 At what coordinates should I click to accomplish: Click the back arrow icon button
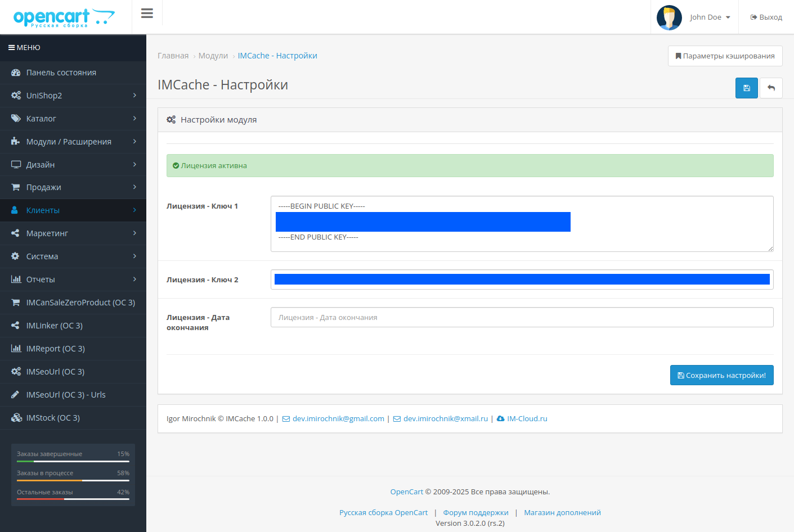771,88
